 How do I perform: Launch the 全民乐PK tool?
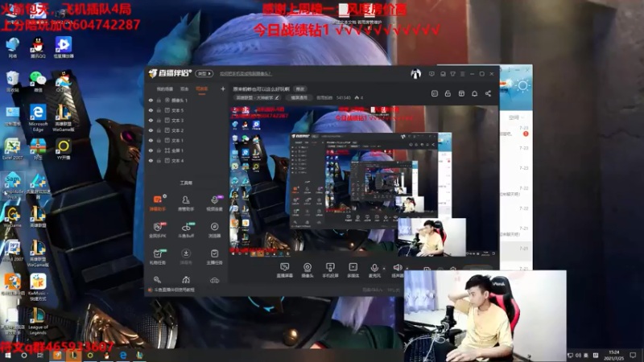[x=157, y=230]
